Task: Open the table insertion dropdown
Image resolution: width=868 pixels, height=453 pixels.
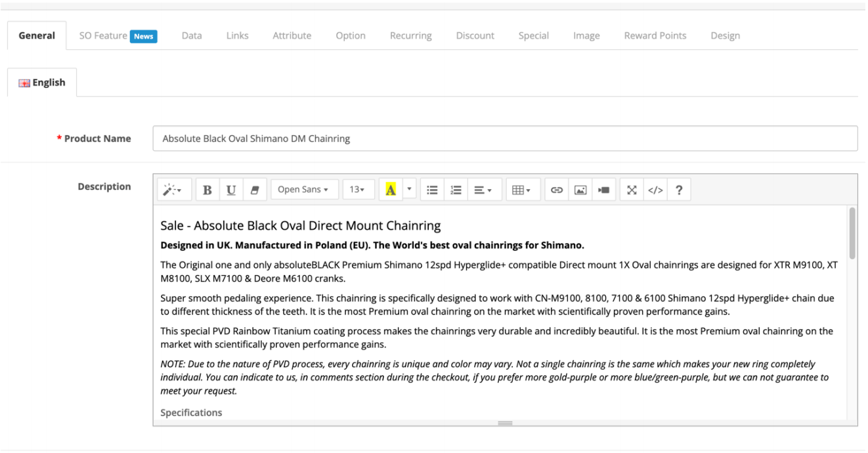Action: (x=521, y=190)
